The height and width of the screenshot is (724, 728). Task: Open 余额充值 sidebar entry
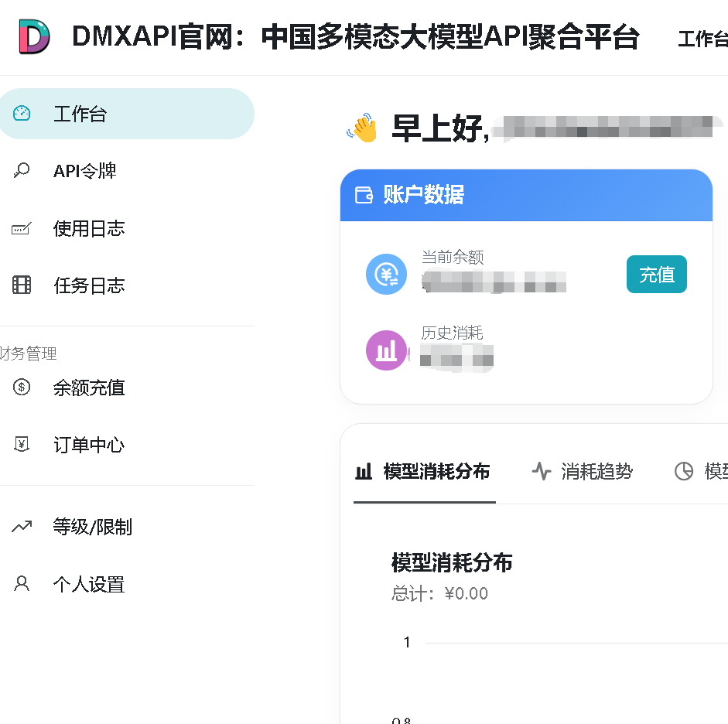pyautogui.click(x=127, y=388)
